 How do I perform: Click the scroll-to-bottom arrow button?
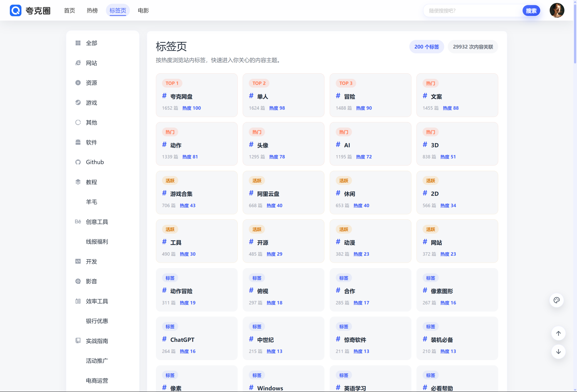[558, 351]
